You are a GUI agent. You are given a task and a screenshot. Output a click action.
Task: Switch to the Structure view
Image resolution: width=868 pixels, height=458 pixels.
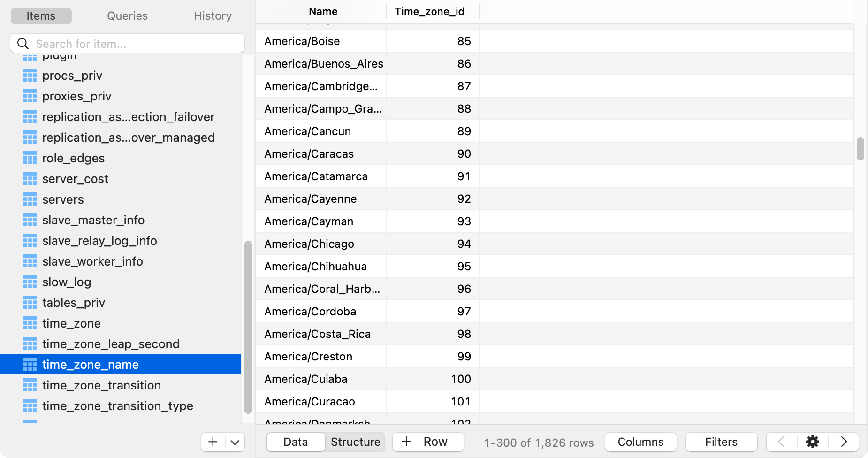tap(355, 442)
